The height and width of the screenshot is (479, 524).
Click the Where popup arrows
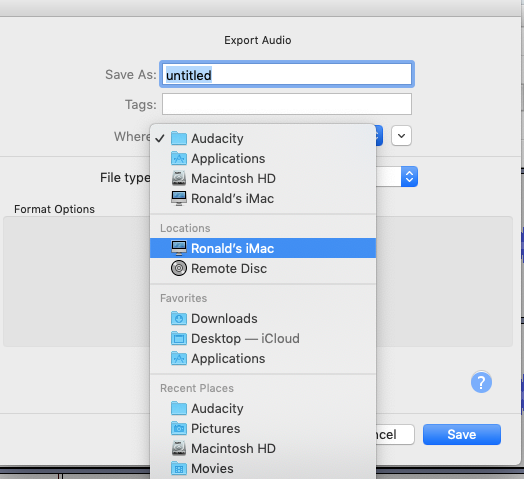379,136
